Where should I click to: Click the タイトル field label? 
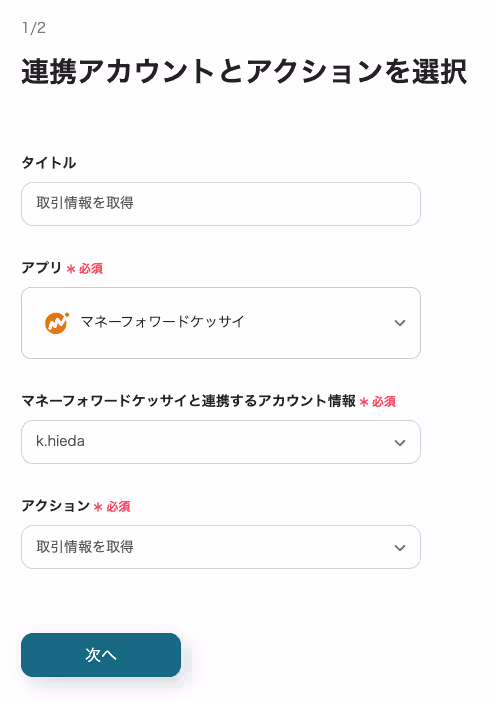[49, 163]
